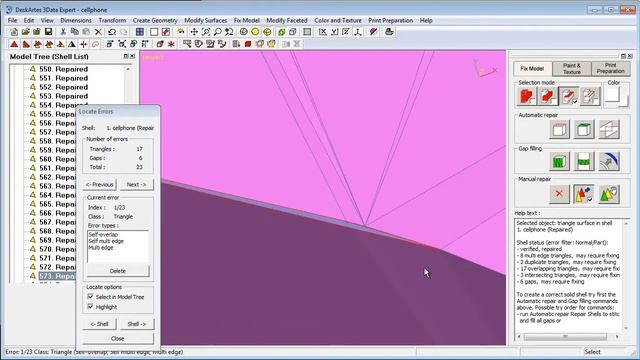Click the yellow circle shading icon
640x360 pixels.
(255, 32)
